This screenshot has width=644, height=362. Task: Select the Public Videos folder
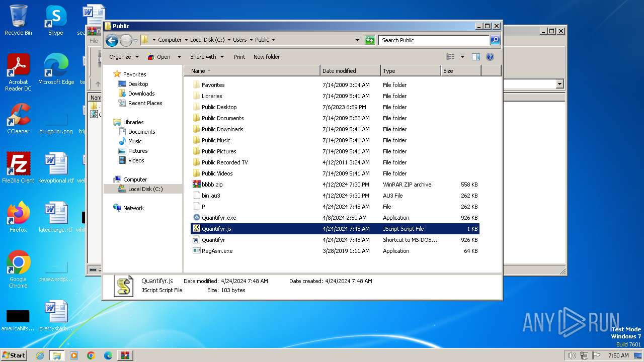point(335,173)
